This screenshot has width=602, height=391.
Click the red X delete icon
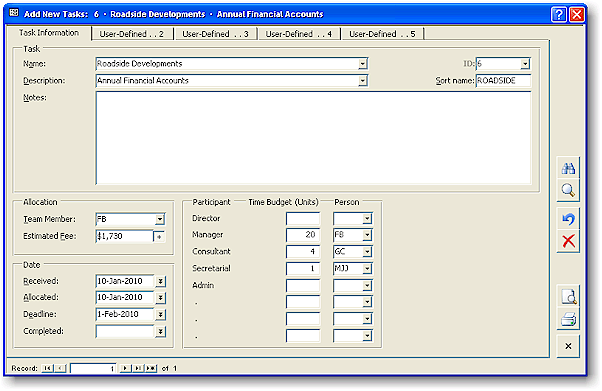tap(568, 242)
